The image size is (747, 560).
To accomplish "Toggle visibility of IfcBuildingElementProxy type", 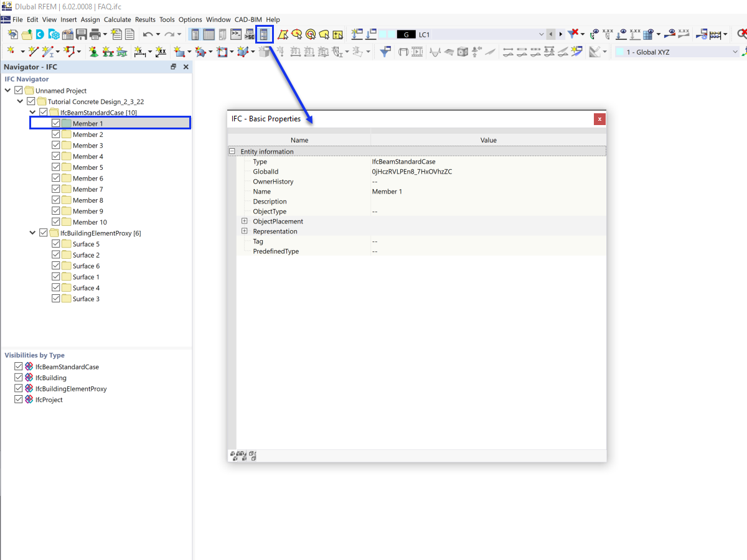I will (18, 388).
